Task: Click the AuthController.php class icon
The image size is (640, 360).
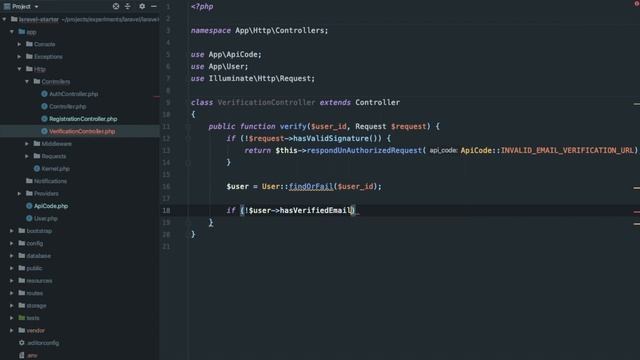Action: (44, 94)
